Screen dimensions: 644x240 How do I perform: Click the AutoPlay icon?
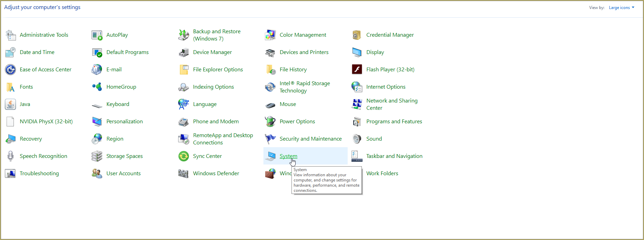coord(97,35)
